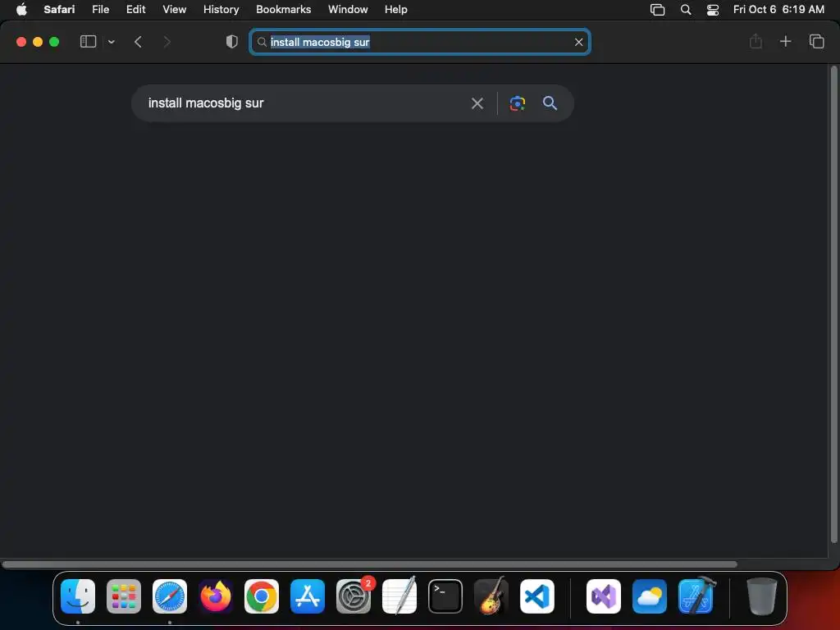Search by image with Google Lens icon
840x630 pixels.
518,103
